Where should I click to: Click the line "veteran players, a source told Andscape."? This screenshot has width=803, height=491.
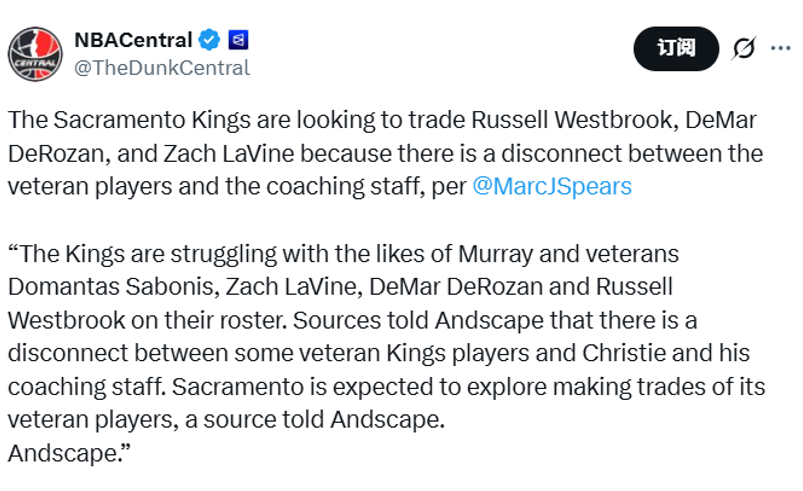click(226, 420)
